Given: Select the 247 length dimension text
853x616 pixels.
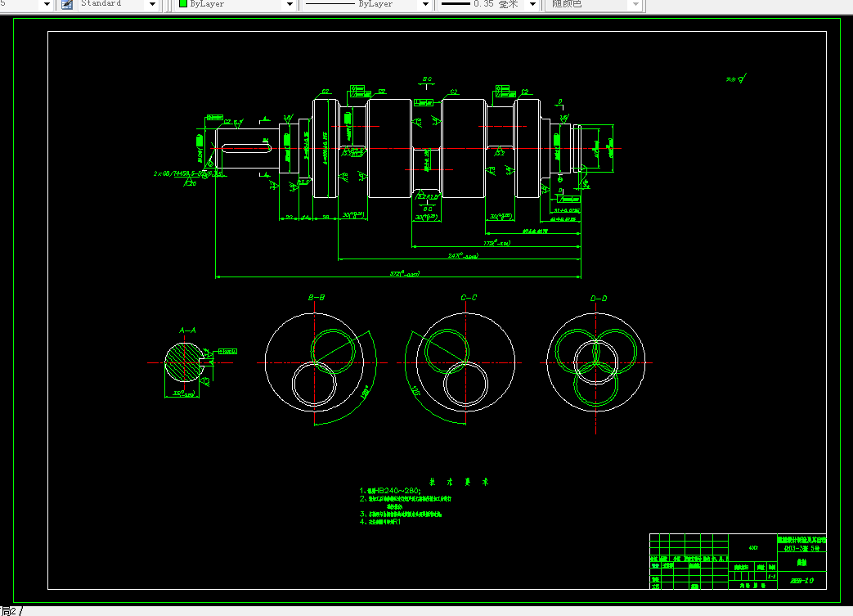Looking at the screenshot, I should tap(463, 256).
